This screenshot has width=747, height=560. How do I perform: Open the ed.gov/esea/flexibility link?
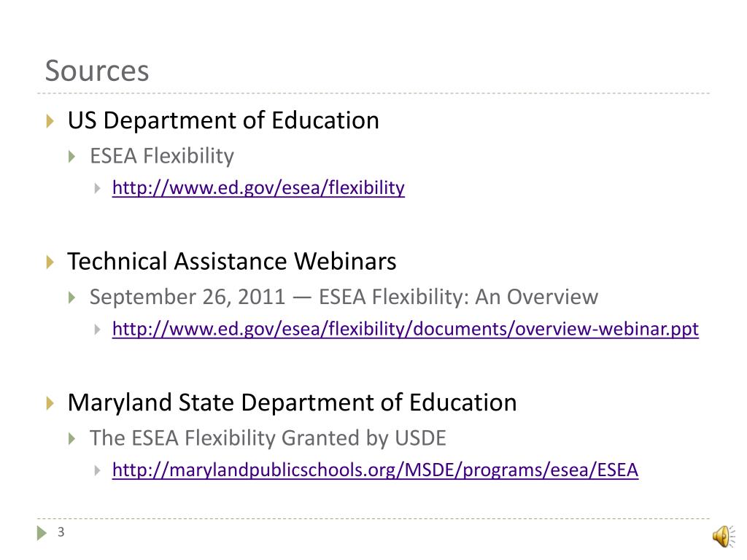[258, 187]
